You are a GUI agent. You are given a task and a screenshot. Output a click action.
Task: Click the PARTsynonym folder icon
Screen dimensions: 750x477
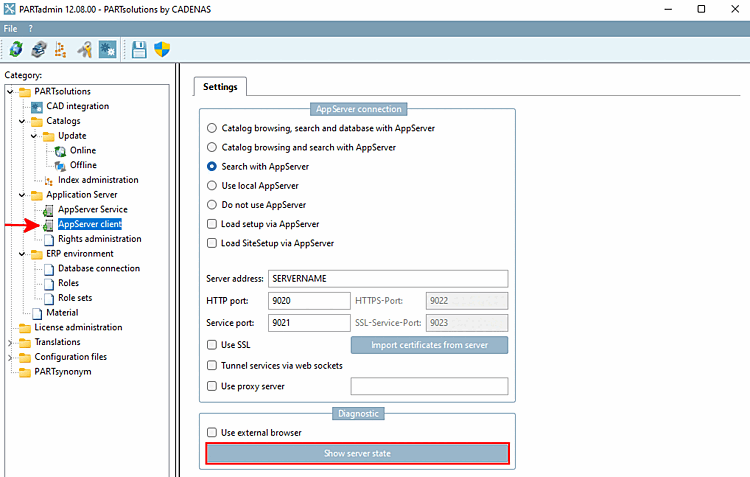click(x=25, y=372)
